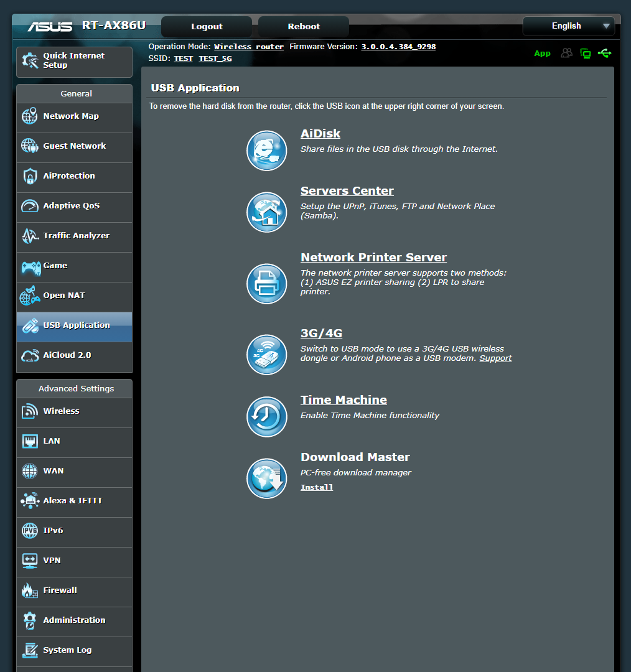Click the firmware version 3.0.0.4.384_9298 link

[398, 47]
